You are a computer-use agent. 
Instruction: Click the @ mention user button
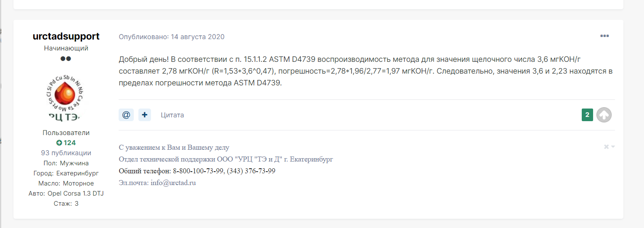[126, 115]
